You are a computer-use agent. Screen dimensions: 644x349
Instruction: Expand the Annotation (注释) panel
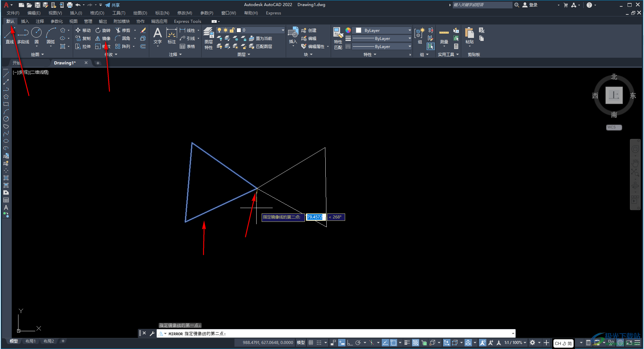[175, 54]
